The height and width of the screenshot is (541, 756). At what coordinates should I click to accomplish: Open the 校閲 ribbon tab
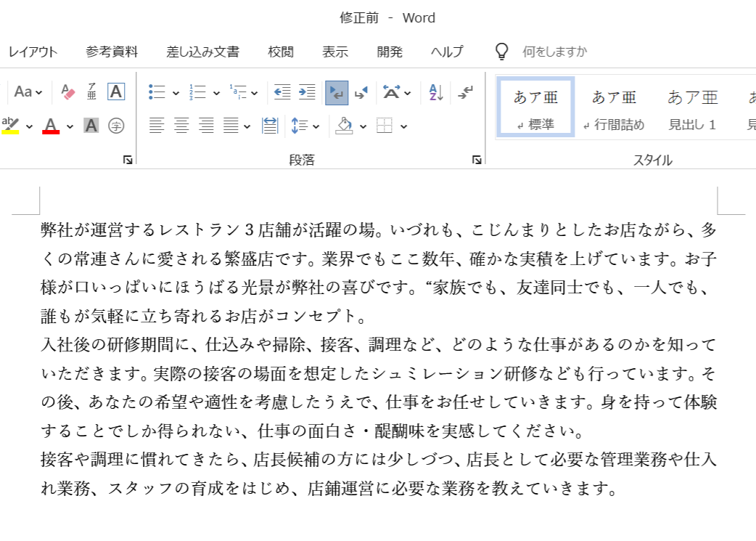tap(281, 52)
